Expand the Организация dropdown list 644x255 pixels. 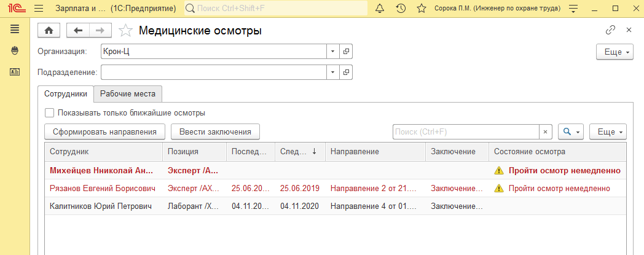point(332,52)
